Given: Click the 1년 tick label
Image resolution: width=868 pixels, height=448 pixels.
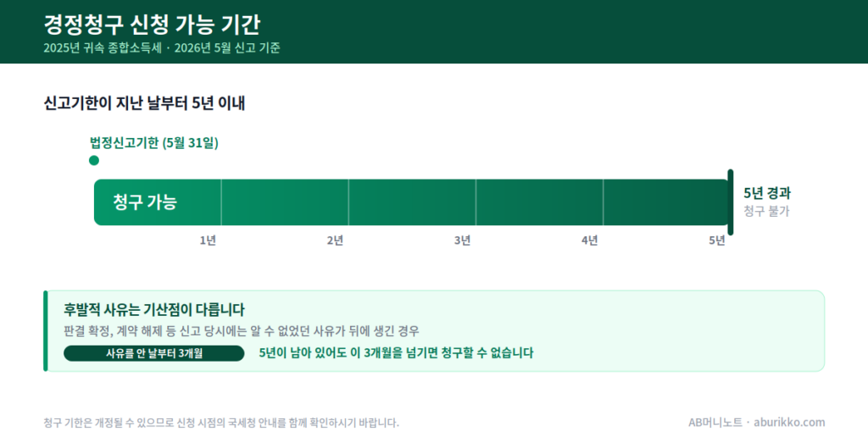Looking at the screenshot, I should (x=209, y=240).
